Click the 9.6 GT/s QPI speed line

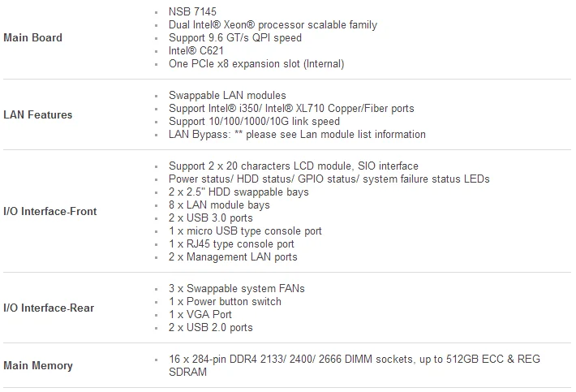[x=234, y=38]
